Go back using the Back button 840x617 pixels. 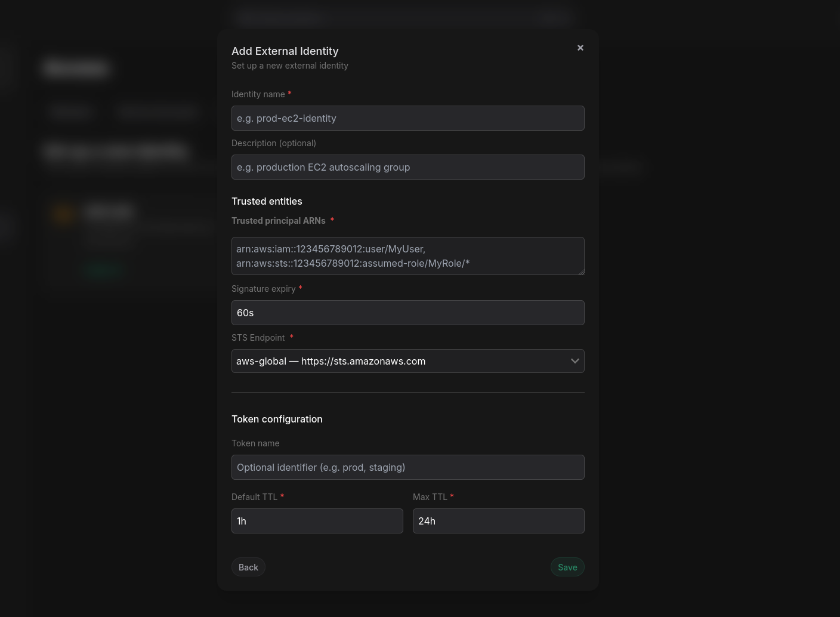click(248, 567)
